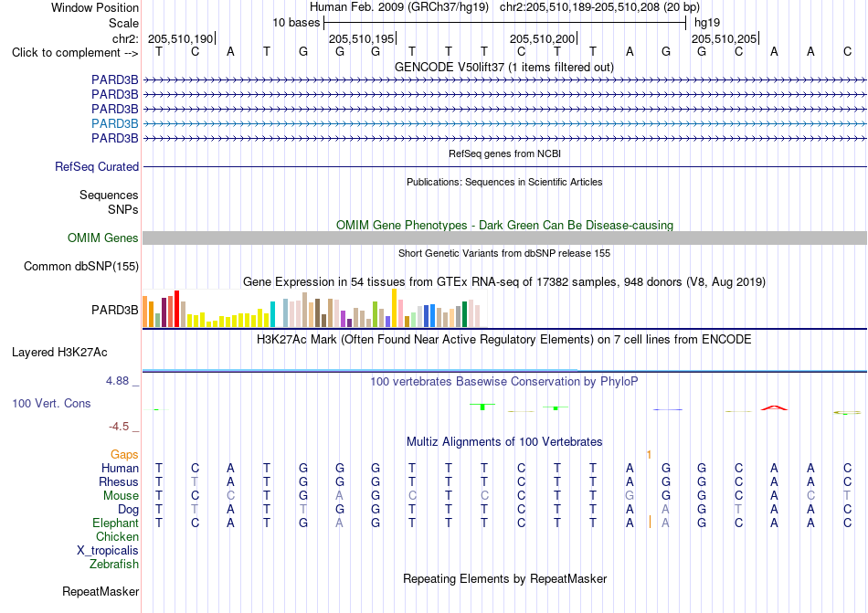
Task: Click the Common dbSNP(155) label
Action: (x=80, y=266)
